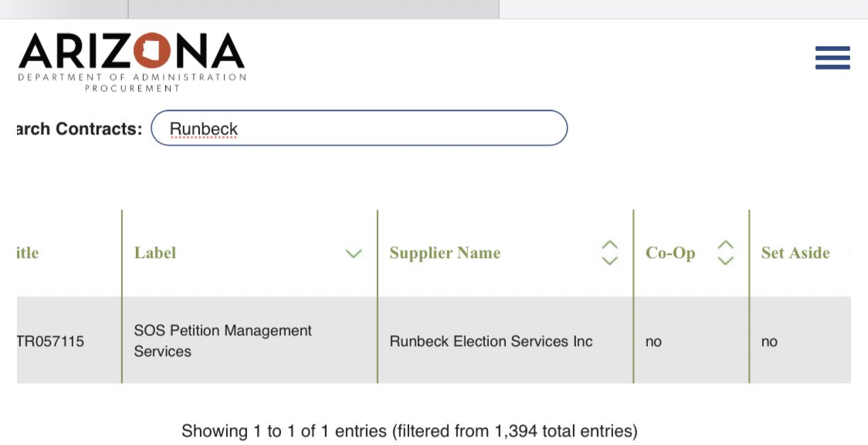Click the Co-Op column up sort arrow
This screenshot has width=868, height=445.
click(725, 245)
